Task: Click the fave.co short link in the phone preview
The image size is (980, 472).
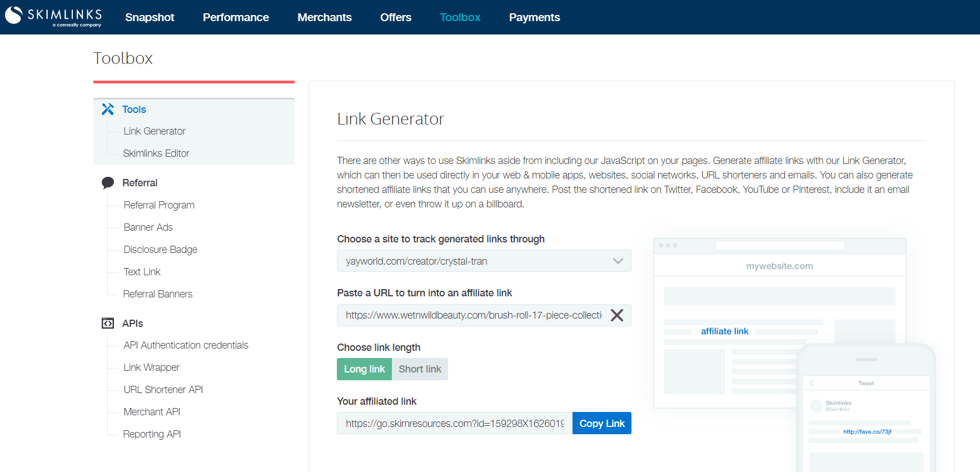Action: (x=867, y=431)
